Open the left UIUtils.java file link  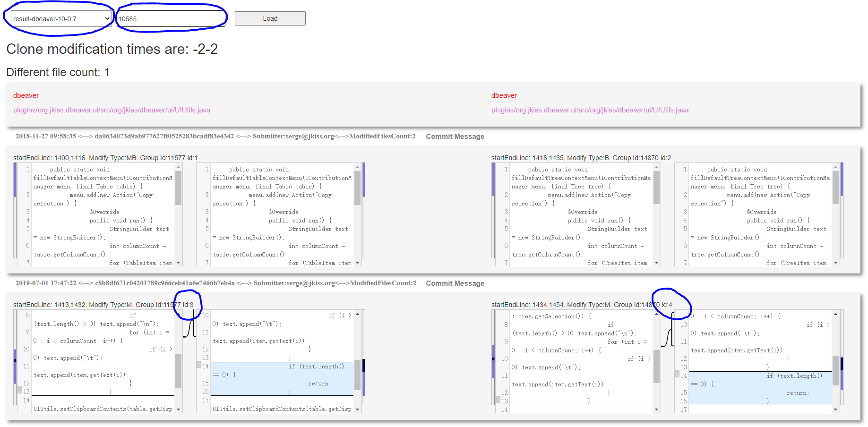pyautogui.click(x=111, y=110)
